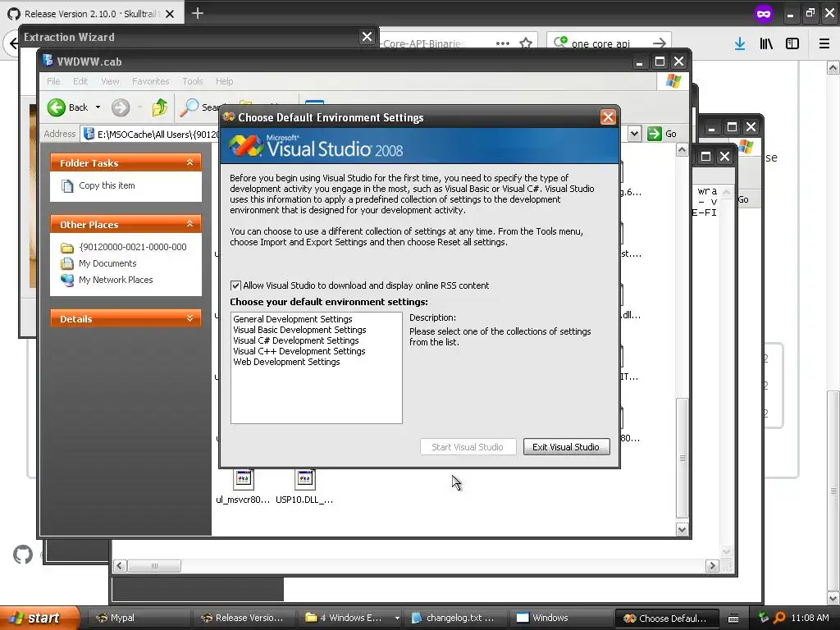840x630 pixels.
Task: Open My Documents link
Action: [107, 263]
